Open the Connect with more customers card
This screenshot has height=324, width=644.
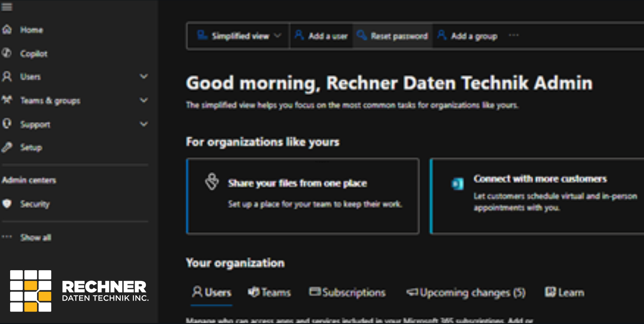click(x=538, y=196)
